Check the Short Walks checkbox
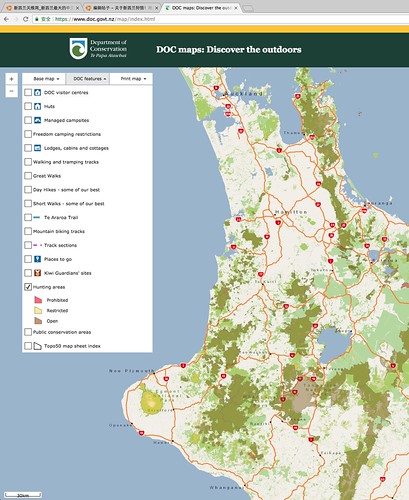409x500 pixels. (x=28, y=203)
